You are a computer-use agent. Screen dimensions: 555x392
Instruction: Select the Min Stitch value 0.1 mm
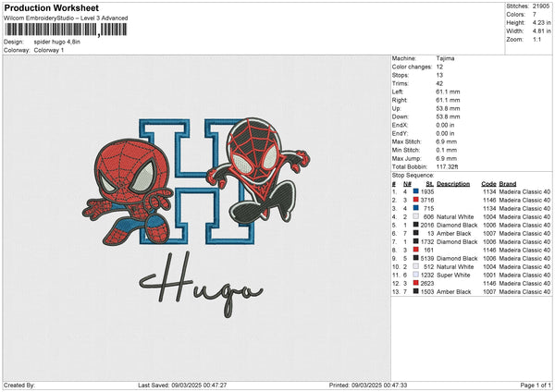(x=447, y=150)
